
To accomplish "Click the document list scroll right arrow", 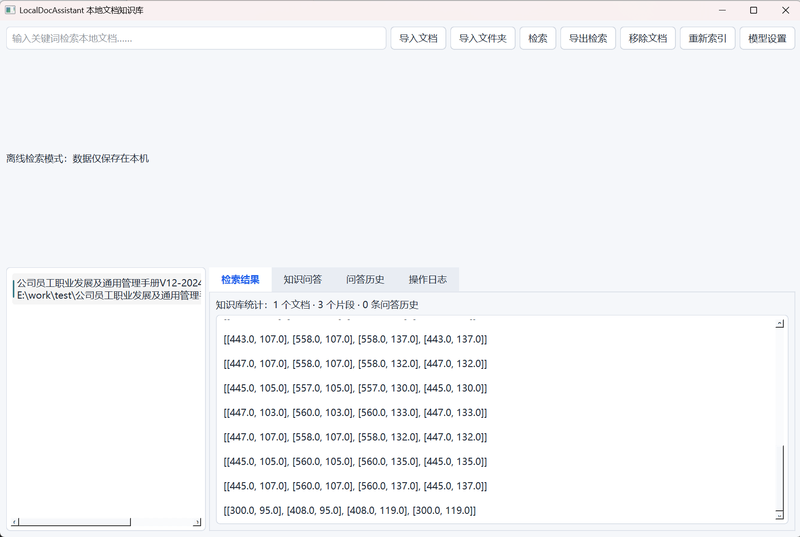I will 197,522.
